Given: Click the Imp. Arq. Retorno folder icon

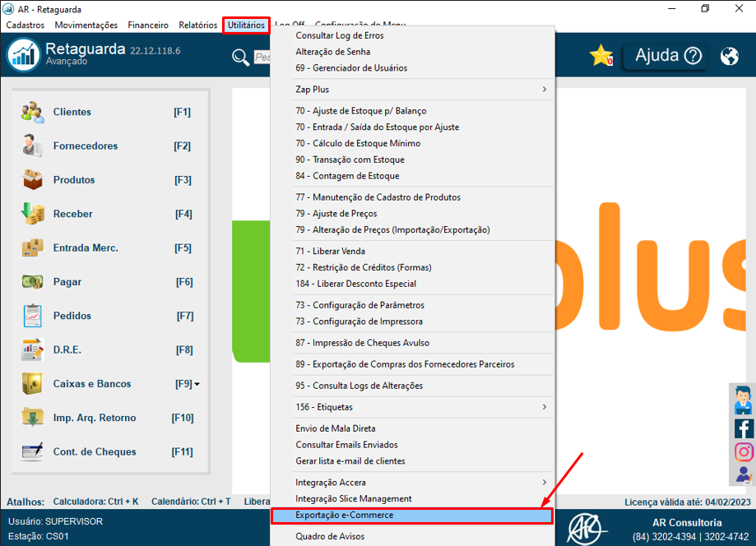Looking at the screenshot, I should 32,418.
